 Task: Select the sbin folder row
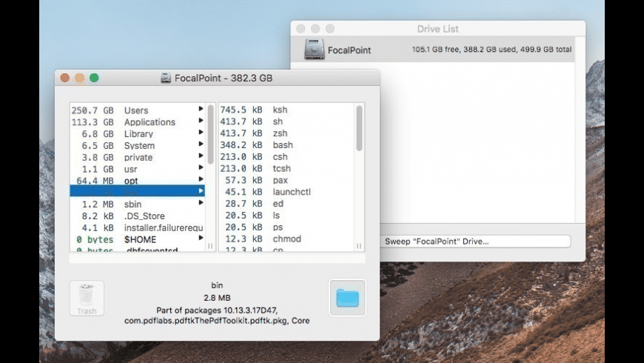[137, 204]
